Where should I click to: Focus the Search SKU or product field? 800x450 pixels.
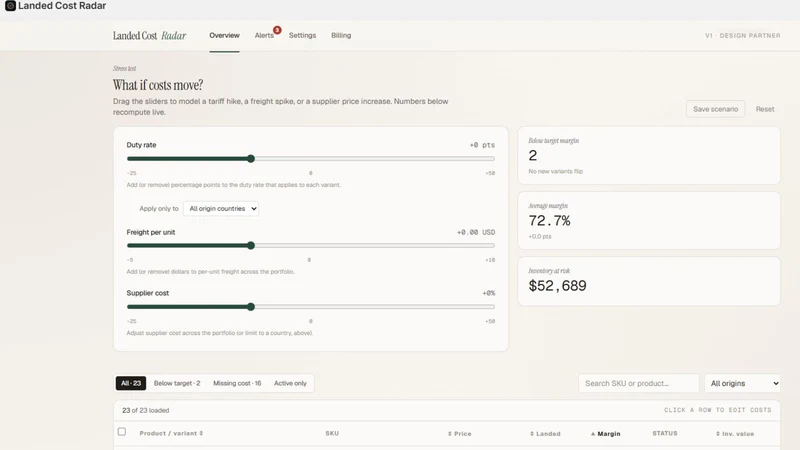[638, 383]
